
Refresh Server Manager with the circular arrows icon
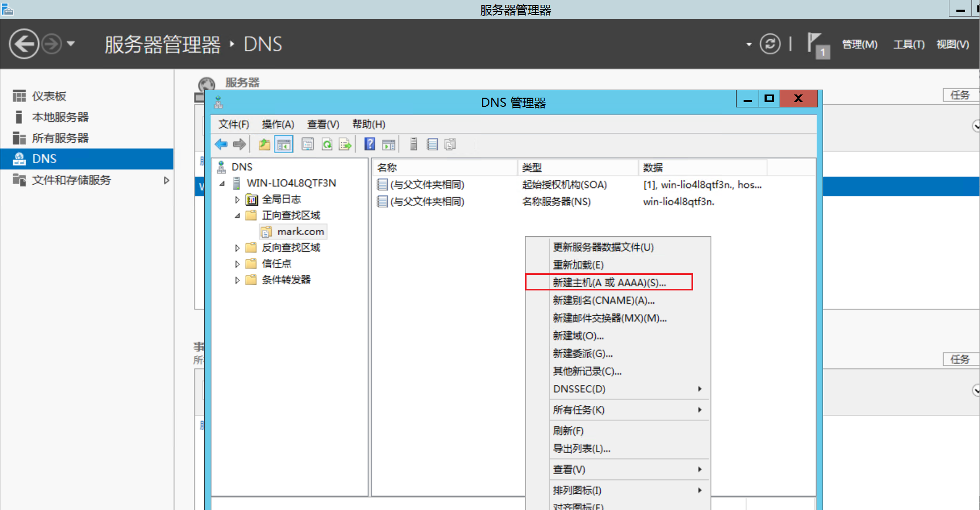point(770,44)
